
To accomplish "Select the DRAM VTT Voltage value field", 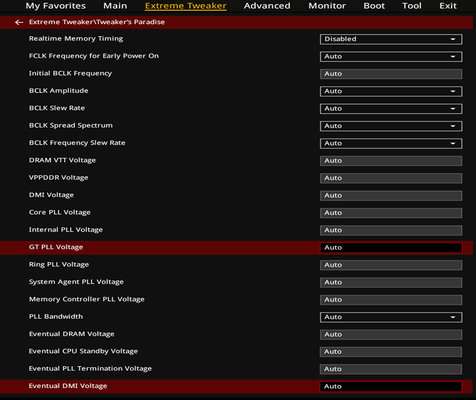I will click(391, 161).
